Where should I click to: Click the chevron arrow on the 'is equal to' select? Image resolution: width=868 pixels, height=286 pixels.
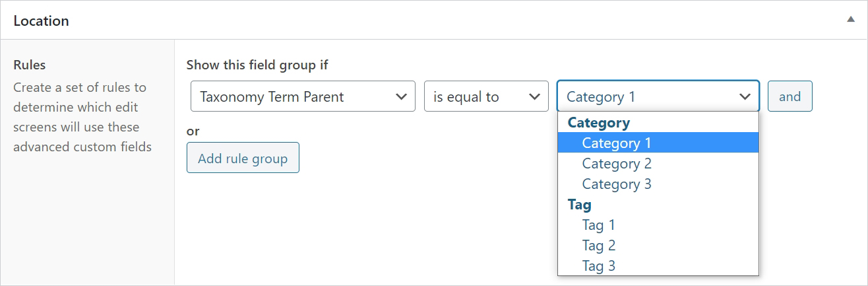pos(534,96)
